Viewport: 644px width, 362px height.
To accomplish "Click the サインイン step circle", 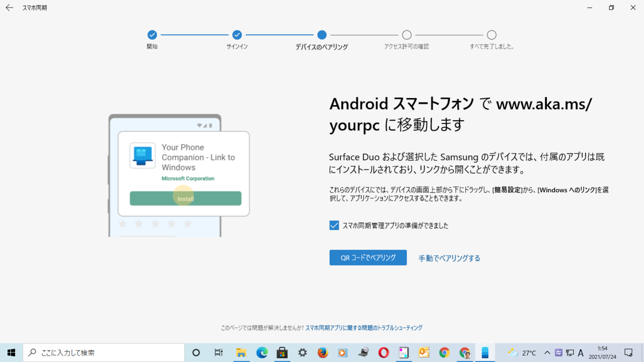I will [237, 35].
